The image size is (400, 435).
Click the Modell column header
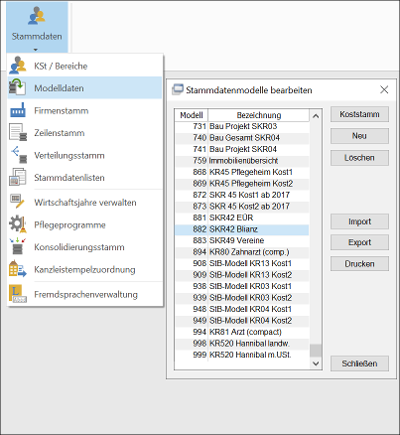(x=191, y=115)
